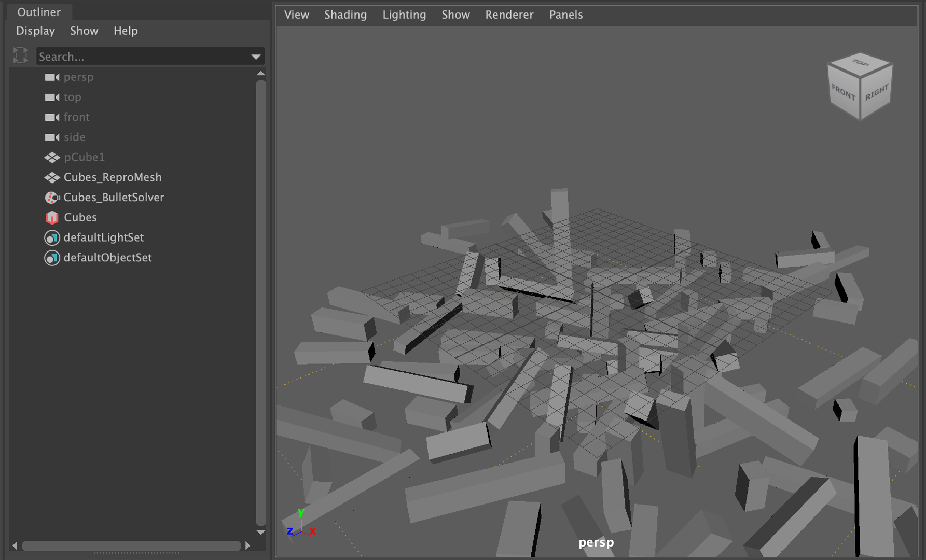
Task: Click the Outliner vertical scrollbar
Action: (x=261, y=301)
